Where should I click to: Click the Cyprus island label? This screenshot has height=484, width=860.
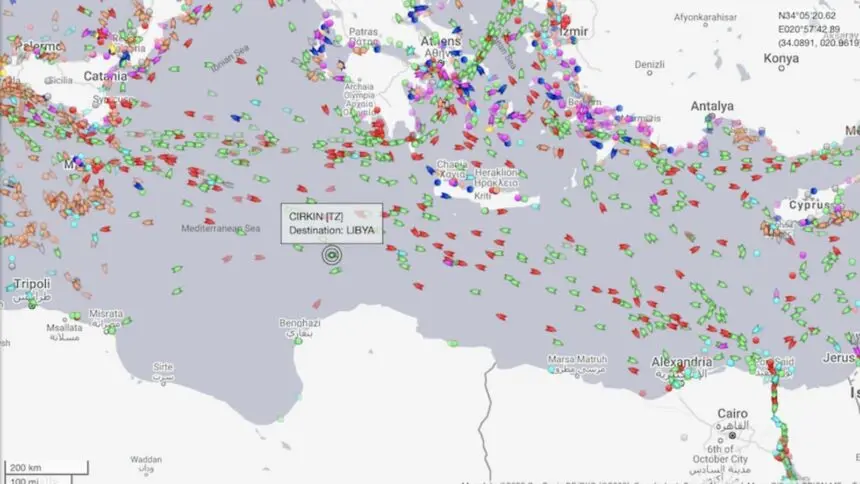(x=809, y=204)
